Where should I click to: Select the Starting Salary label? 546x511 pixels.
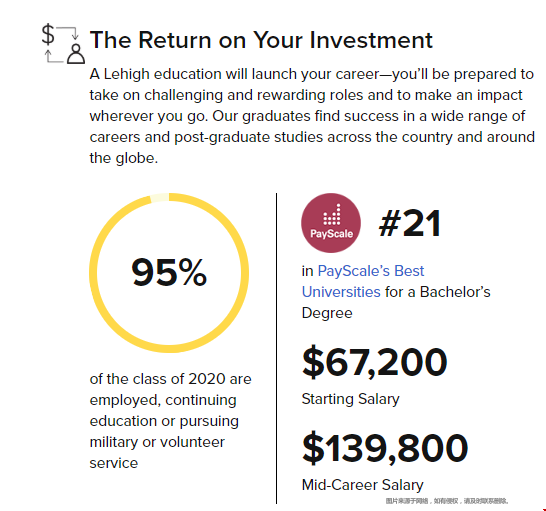coord(350,399)
